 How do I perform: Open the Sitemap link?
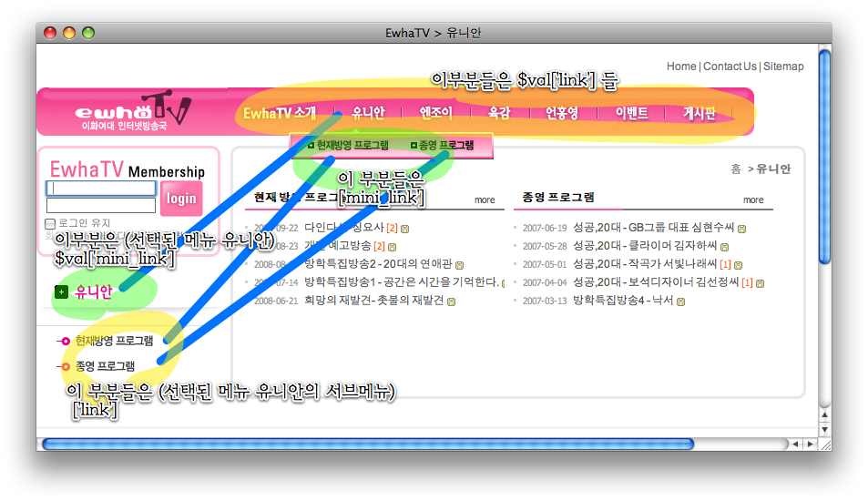pos(783,66)
